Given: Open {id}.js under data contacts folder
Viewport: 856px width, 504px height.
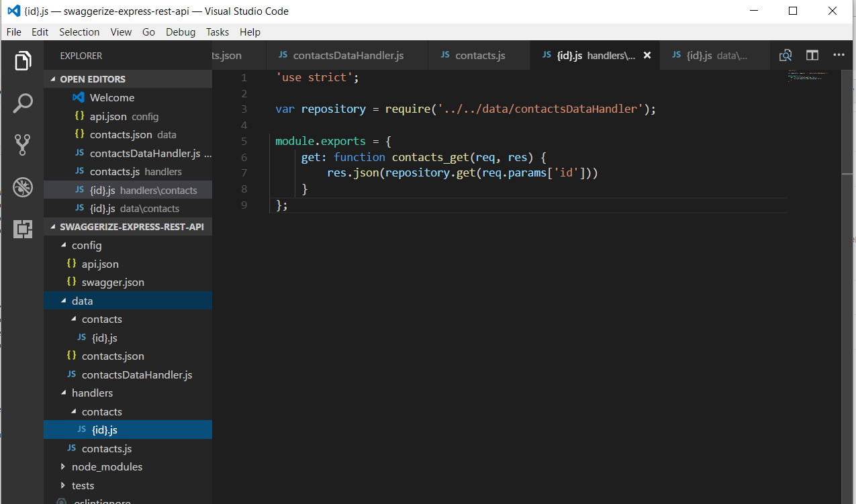Looking at the screenshot, I should (x=128, y=338).
